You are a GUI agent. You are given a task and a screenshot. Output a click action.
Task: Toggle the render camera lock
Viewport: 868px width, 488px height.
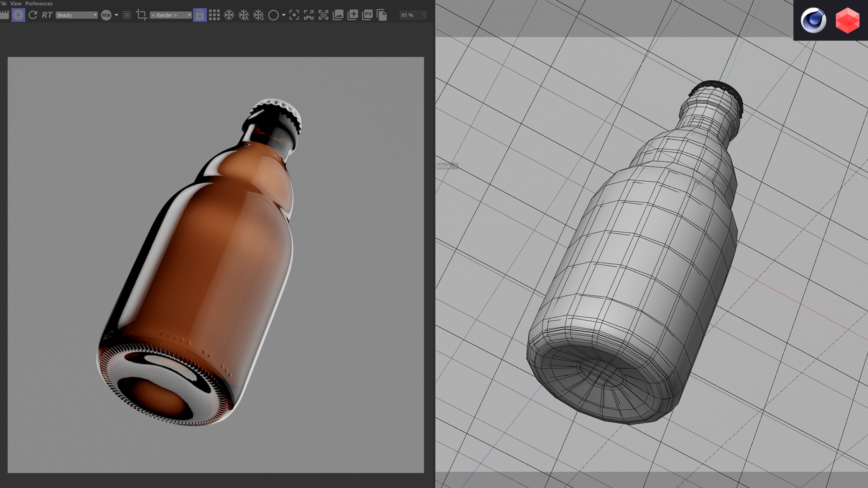pyautogui.click(x=200, y=15)
